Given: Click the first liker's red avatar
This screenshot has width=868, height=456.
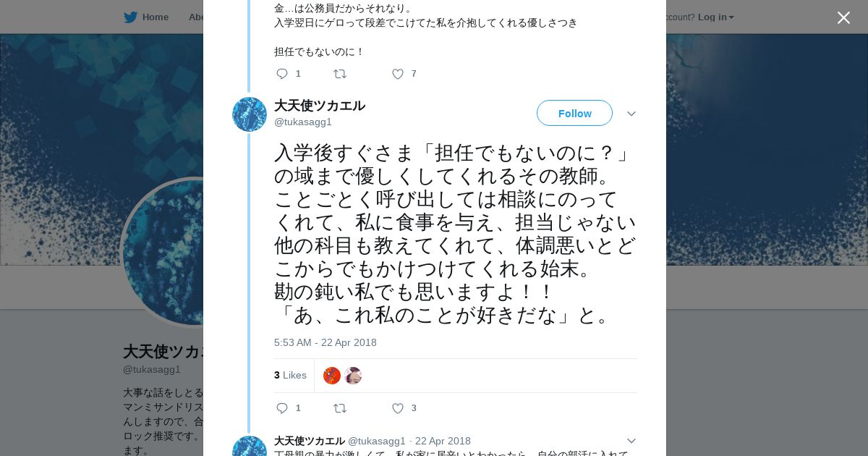Looking at the screenshot, I should coord(332,376).
